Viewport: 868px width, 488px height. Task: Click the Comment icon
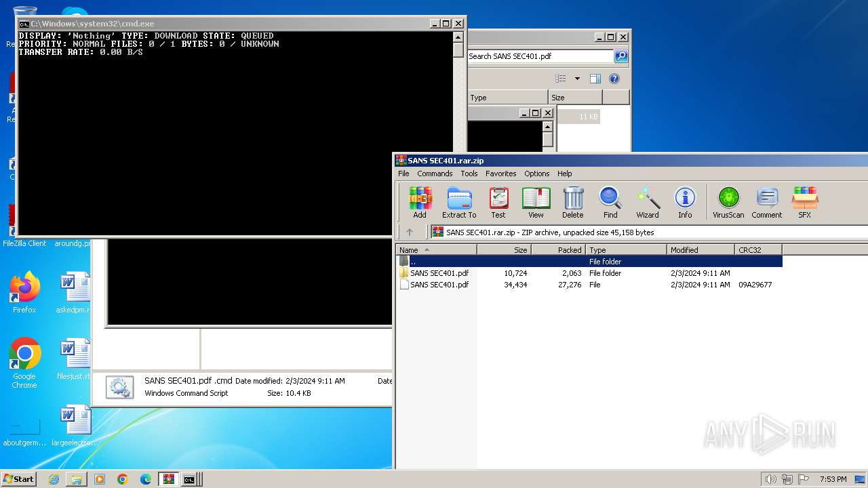tap(767, 203)
